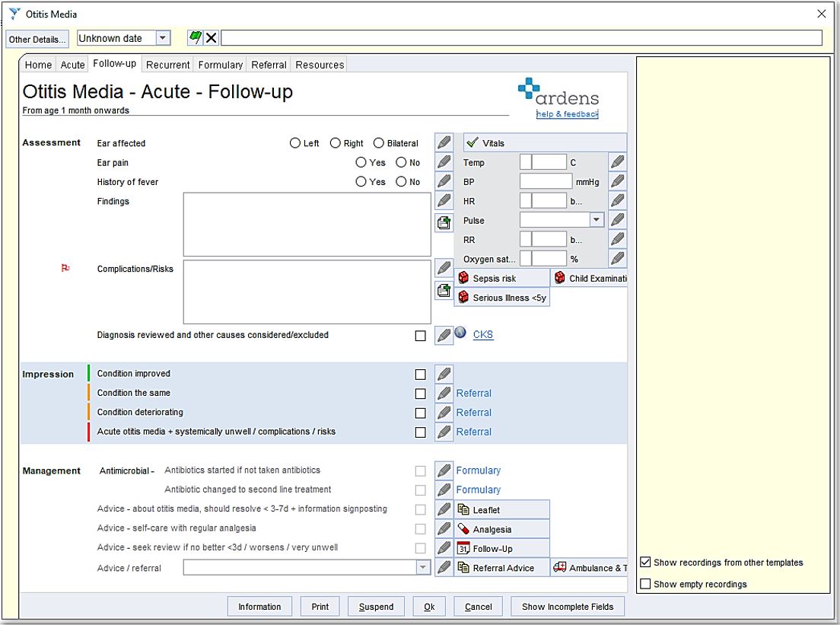The height and width of the screenshot is (625, 840).
Task: Click the Ok button
Action: tap(429, 606)
